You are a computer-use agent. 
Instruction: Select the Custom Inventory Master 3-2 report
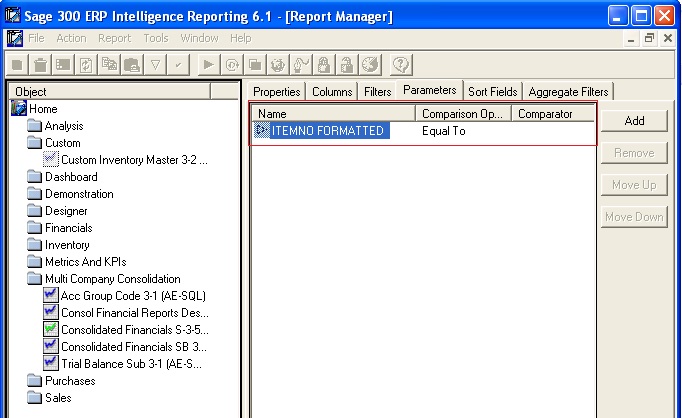pos(134,160)
